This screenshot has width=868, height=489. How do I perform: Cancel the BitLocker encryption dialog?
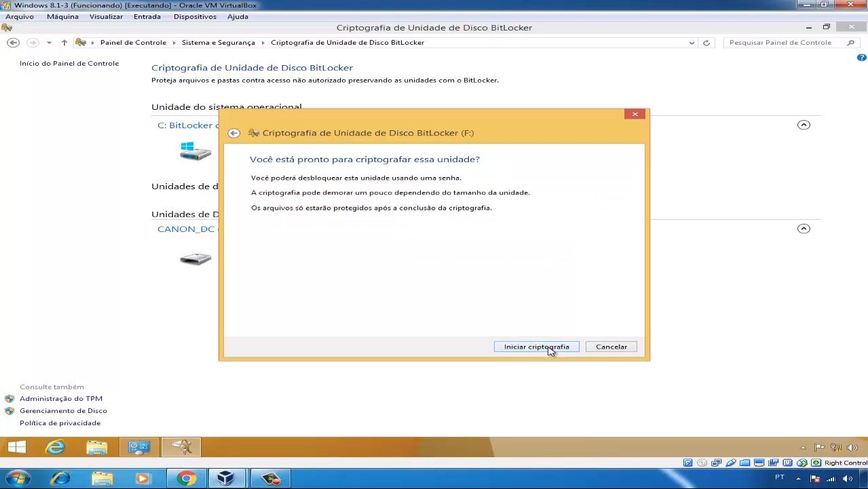click(611, 347)
